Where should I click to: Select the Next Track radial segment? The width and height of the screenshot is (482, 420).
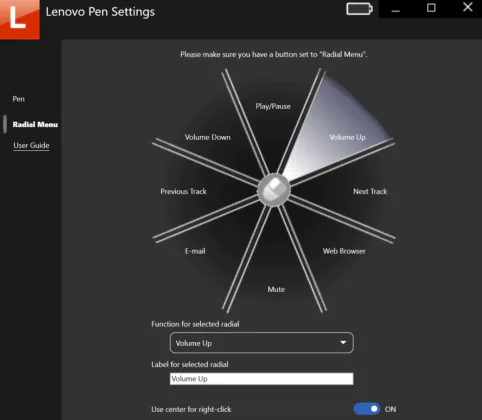click(370, 191)
